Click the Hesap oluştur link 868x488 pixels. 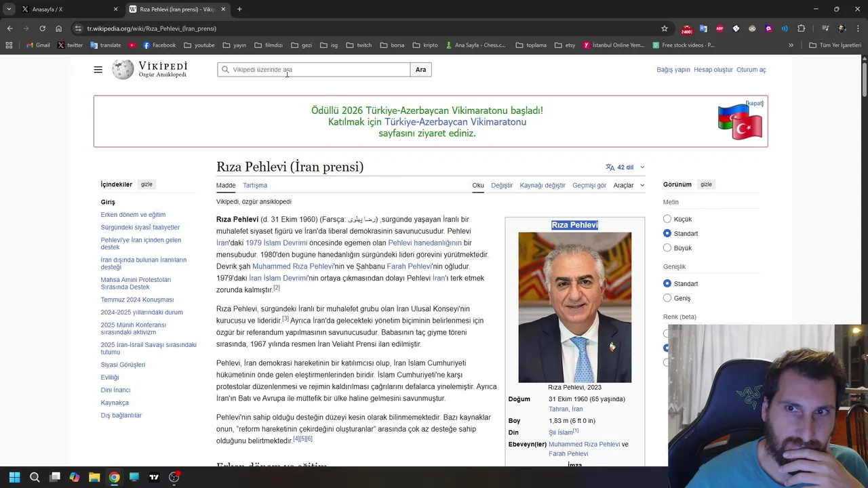[713, 70]
